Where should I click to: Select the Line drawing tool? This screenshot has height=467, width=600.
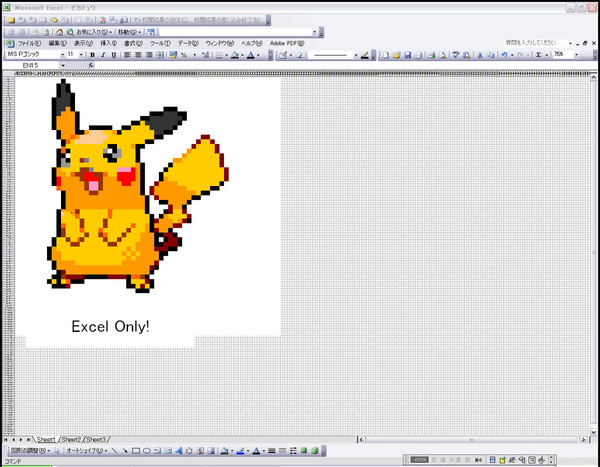tap(114, 451)
